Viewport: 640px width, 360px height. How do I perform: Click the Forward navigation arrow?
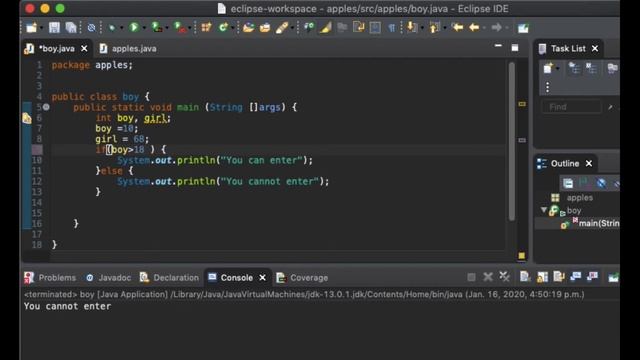(496, 28)
